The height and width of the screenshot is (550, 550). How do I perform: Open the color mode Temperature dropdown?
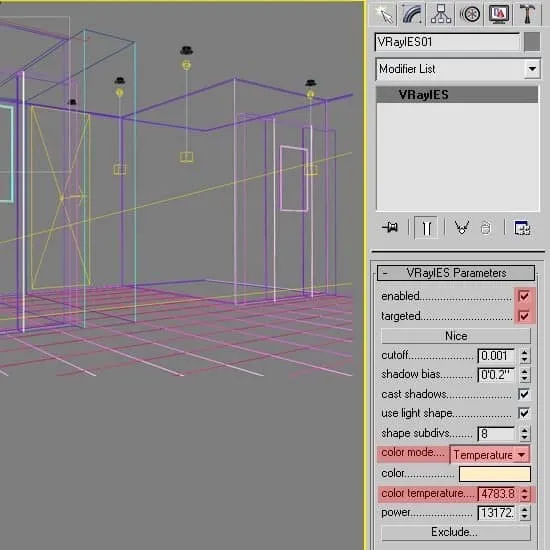click(x=490, y=455)
